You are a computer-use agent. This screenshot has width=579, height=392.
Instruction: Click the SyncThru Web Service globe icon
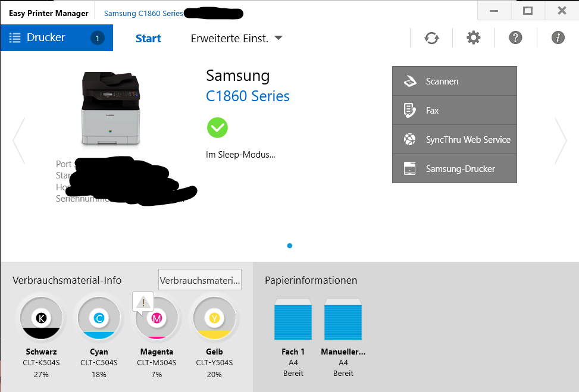click(x=410, y=140)
